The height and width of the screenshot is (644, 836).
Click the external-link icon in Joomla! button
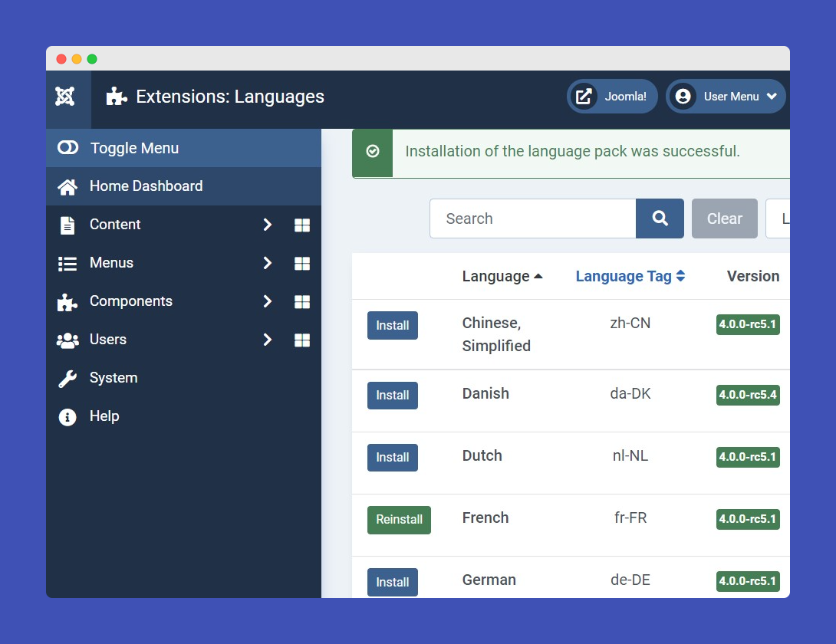[x=584, y=97]
